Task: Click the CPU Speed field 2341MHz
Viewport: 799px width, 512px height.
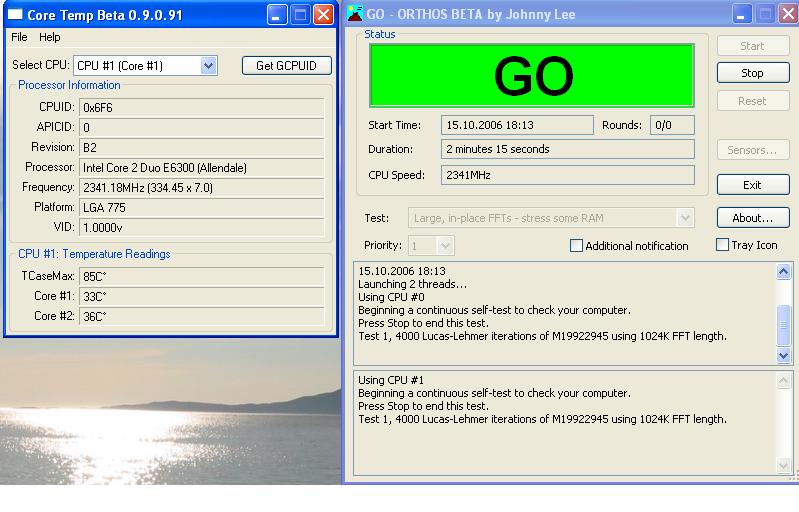Action: 568,175
